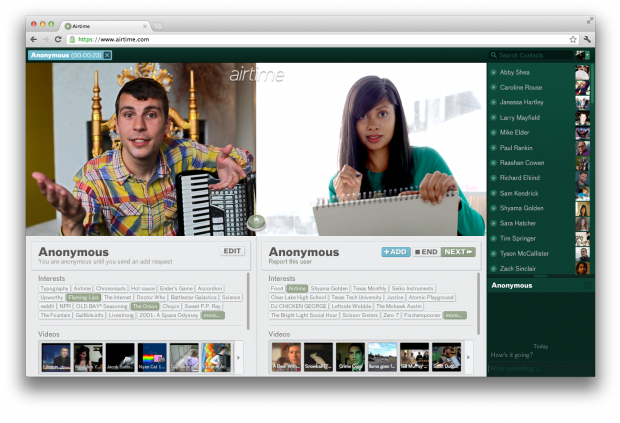Open the first left video thumbnail
This screenshot has height=423, width=620.
(56, 357)
